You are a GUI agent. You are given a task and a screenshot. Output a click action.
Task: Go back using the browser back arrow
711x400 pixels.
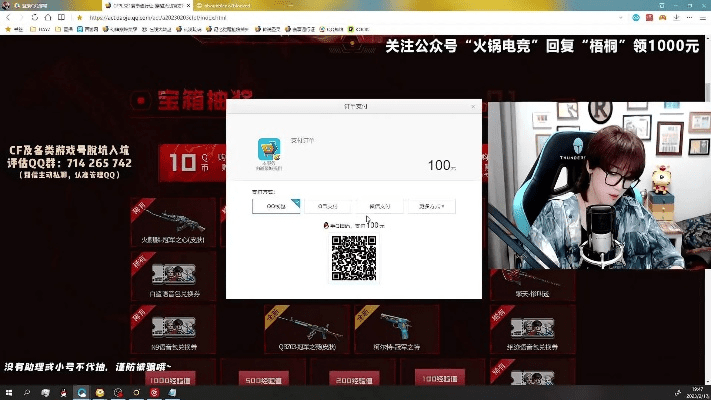click(8, 17)
